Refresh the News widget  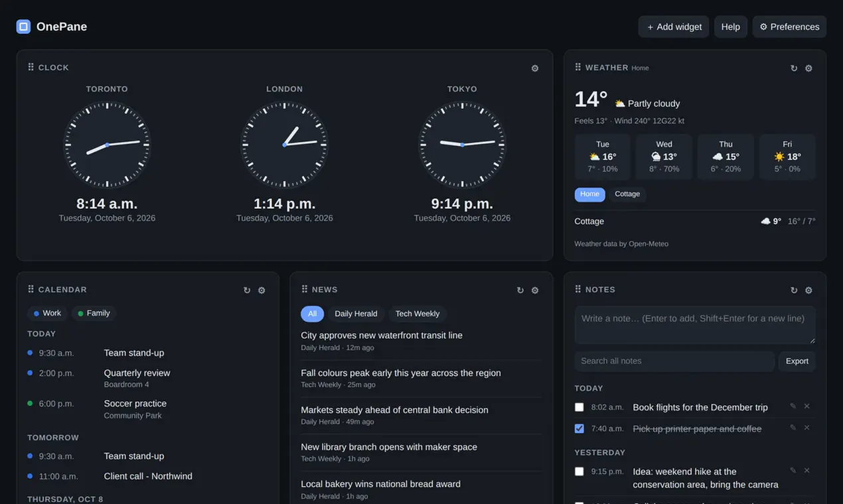pyautogui.click(x=520, y=290)
